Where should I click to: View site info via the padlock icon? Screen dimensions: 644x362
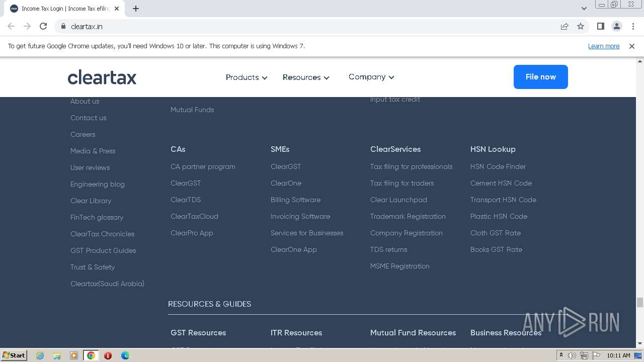click(x=63, y=26)
